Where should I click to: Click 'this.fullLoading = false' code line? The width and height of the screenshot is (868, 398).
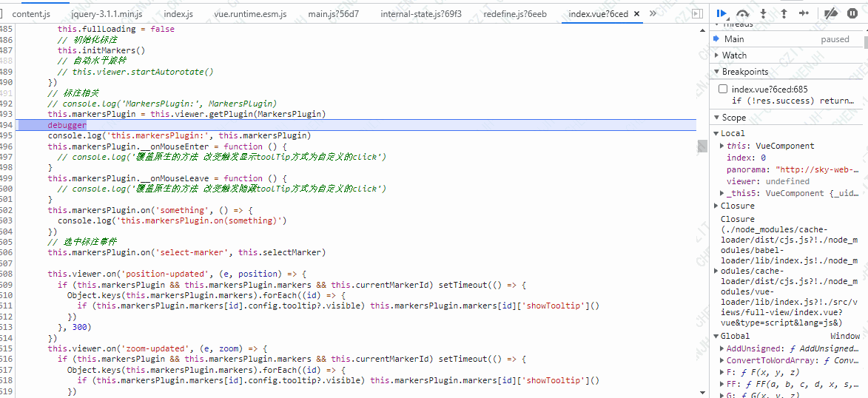(115, 29)
